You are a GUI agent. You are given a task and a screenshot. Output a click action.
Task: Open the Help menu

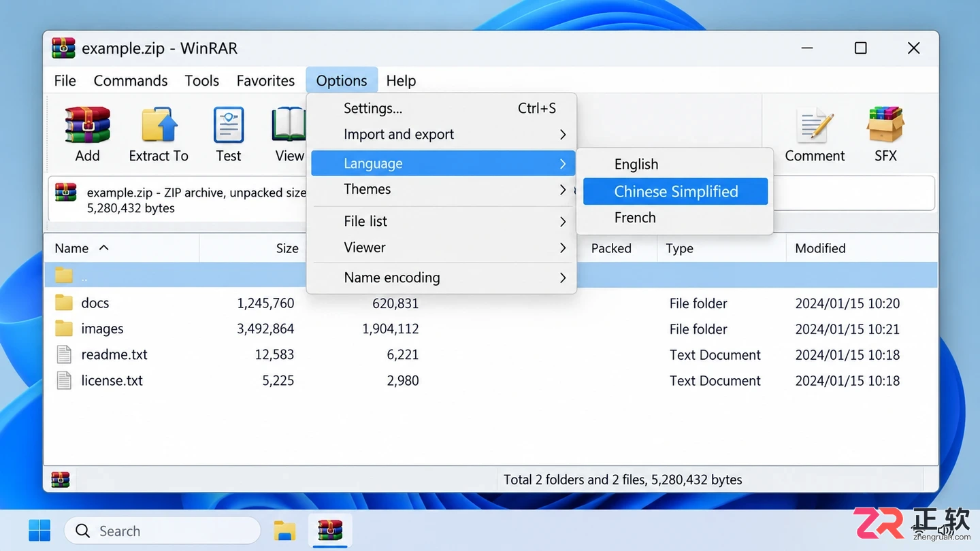point(401,80)
